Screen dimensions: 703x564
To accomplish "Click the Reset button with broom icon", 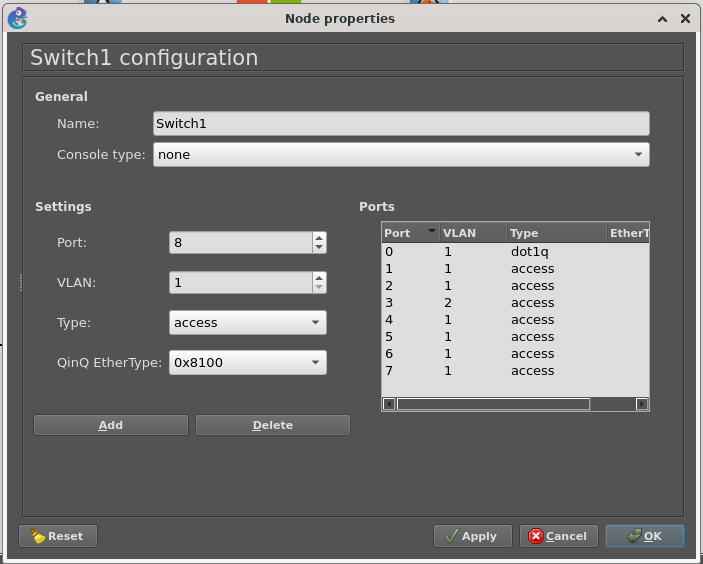I will (57, 536).
